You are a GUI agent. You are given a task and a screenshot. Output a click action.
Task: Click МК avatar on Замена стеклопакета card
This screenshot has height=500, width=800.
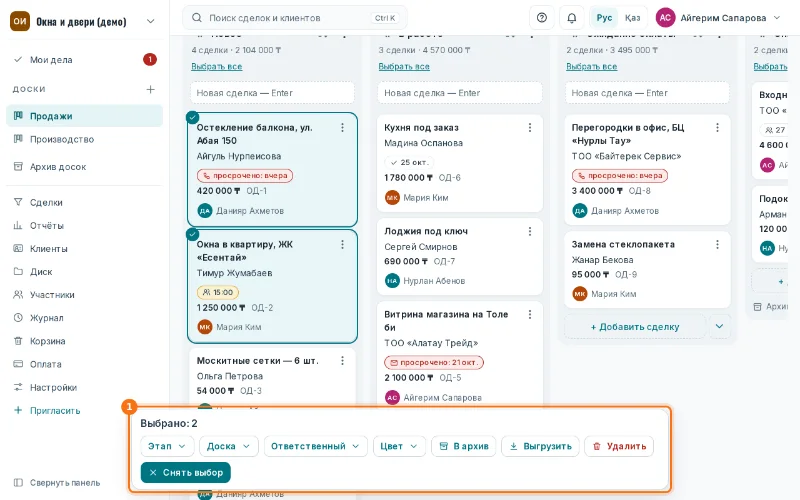click(580, 294)
